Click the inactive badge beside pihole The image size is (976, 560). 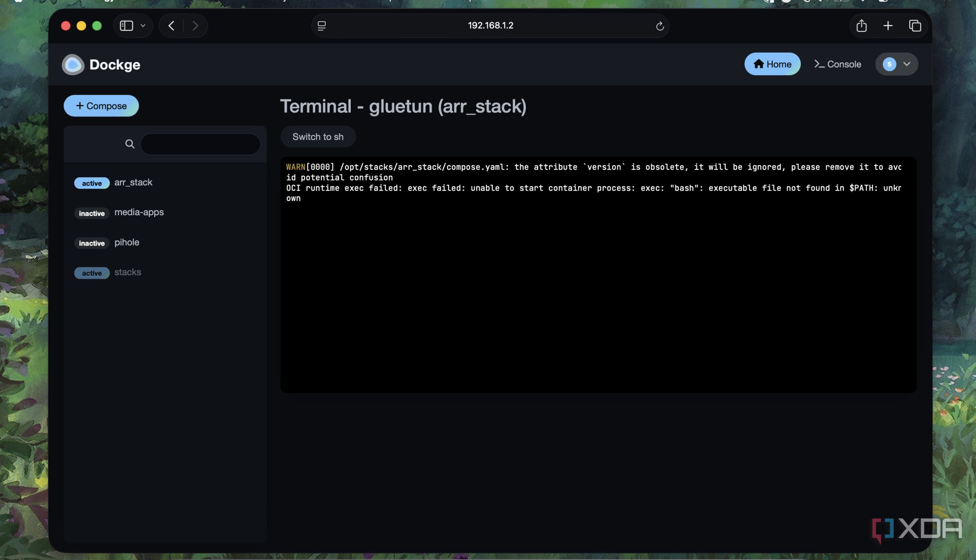[x=92, y=243]
